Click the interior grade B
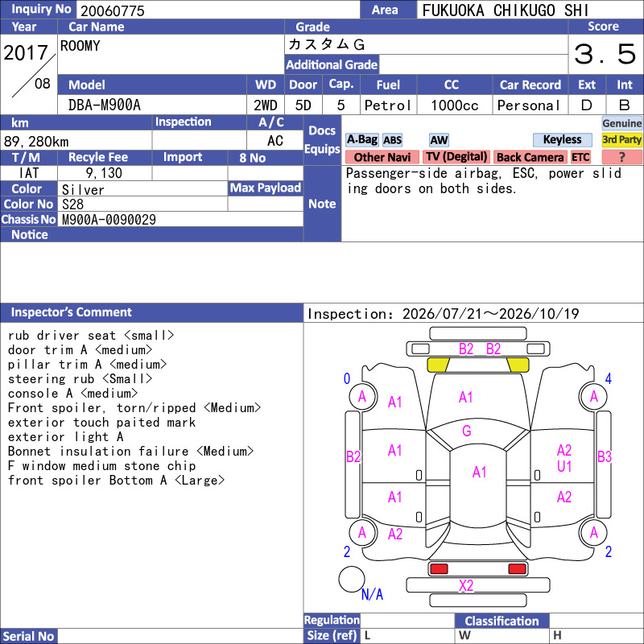The height and width of the screenshot is (644, 644). tap(625, 105)
